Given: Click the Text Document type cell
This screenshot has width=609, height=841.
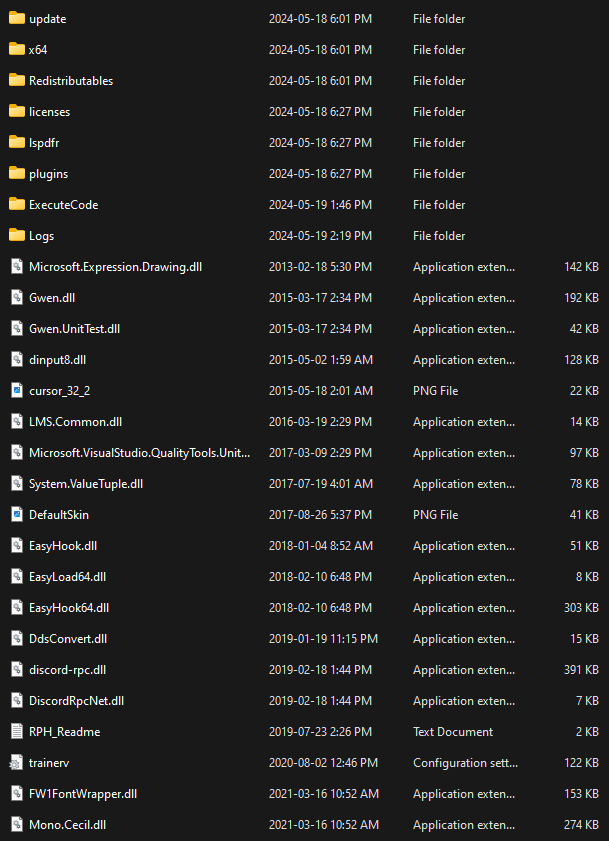Looking at the screenshot, I should 453,732.
